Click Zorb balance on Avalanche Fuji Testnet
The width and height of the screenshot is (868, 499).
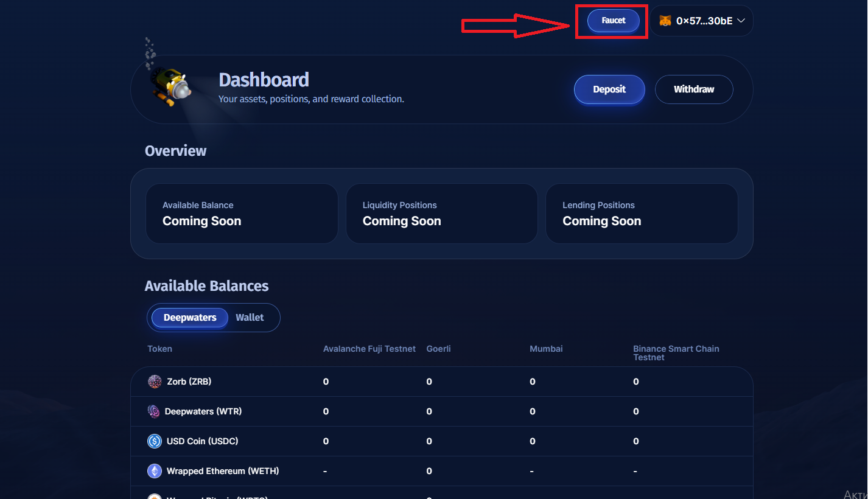pyautogui.click(x=326, y=382)
